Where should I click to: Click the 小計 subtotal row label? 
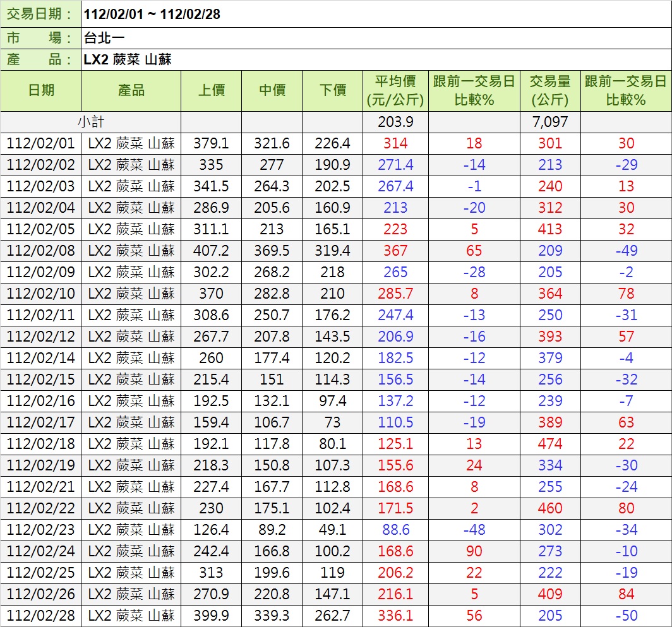91,122
